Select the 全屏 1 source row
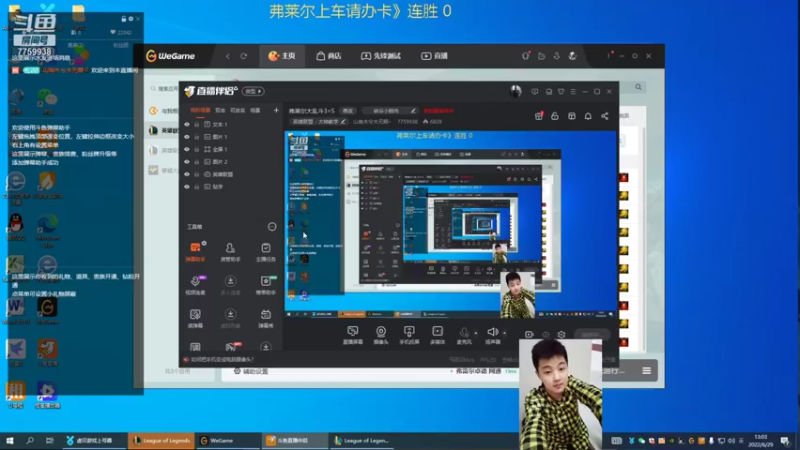The height and width of the screenshot is (450, 800). (231, 149)
